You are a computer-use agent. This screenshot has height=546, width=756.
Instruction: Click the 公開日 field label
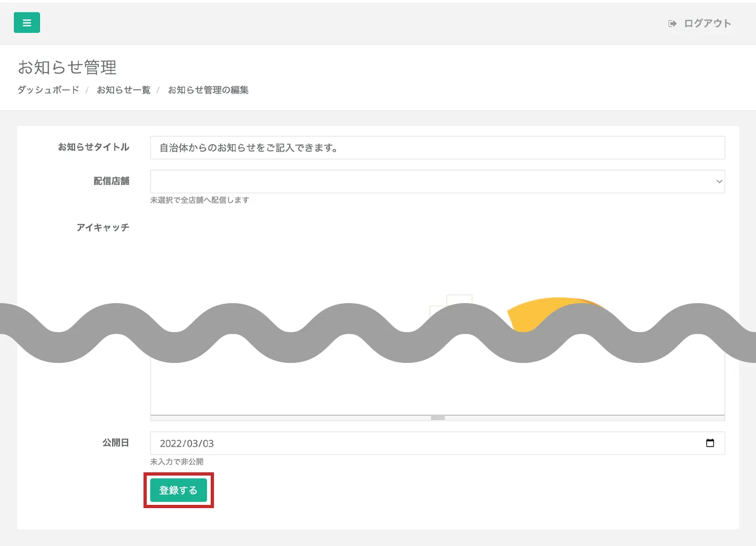(115, 442)
